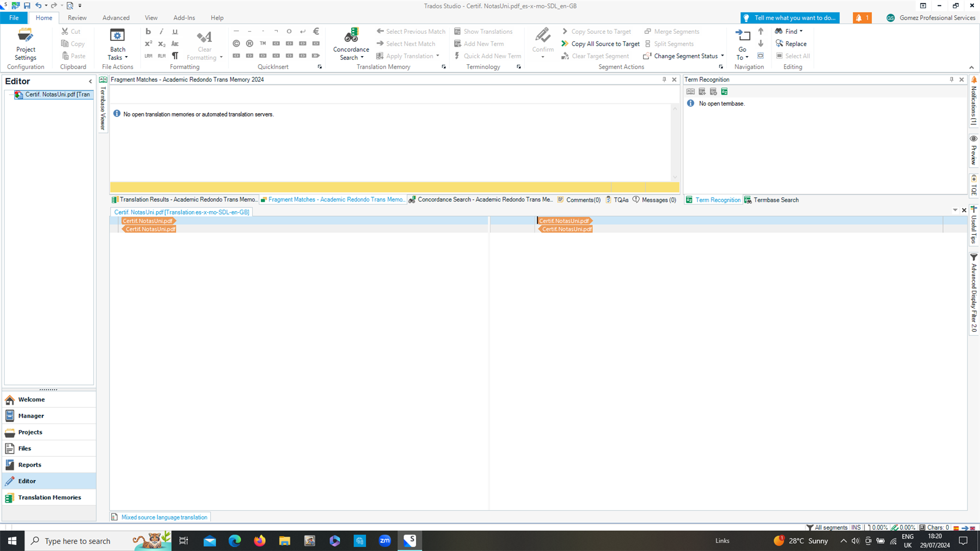Apply superscript formatting
This screenshot has height=551, width=980.
(x=148, y=44)
